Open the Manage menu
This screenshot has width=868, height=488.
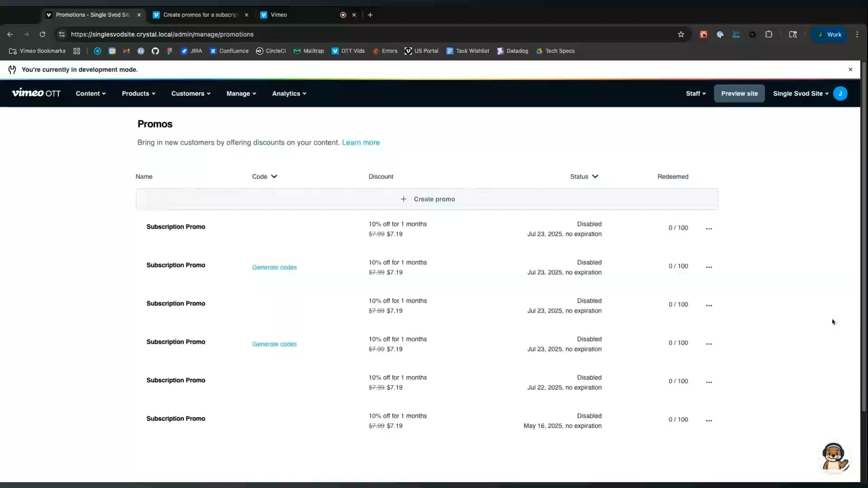pos(241,94)
